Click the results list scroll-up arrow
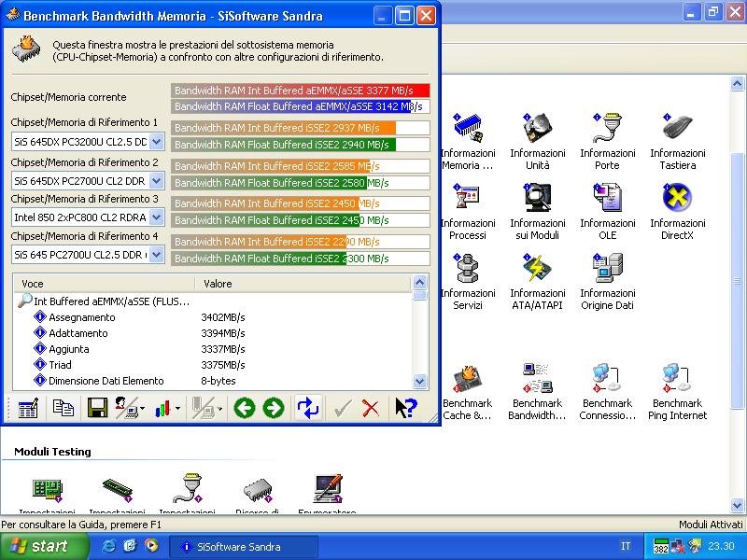Image resolution: width=747 pixels, height=560 pixels. click(419, 283)
